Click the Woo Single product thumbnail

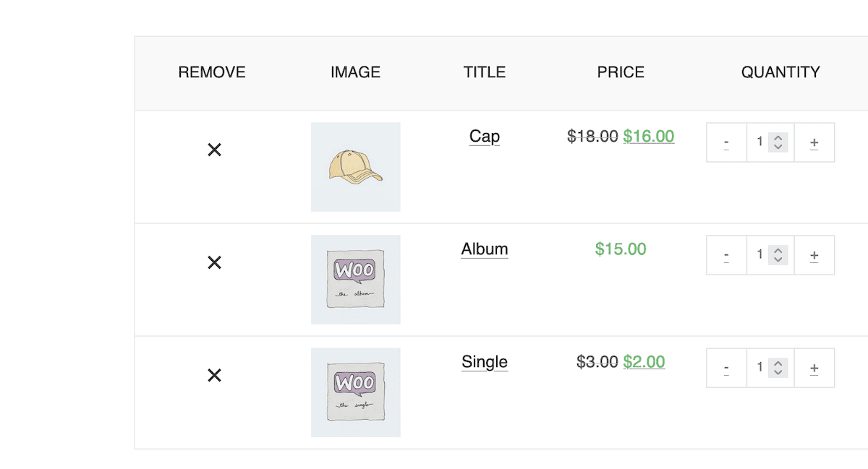pos(355,392)
